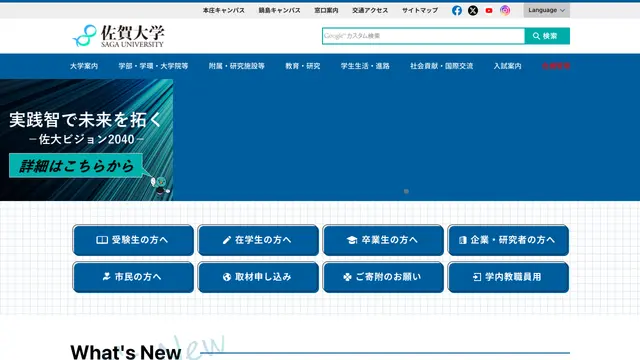
Task: Click the 取材申し込み globe-icon button
Action: pyautogui.click(x=258, y=277)
